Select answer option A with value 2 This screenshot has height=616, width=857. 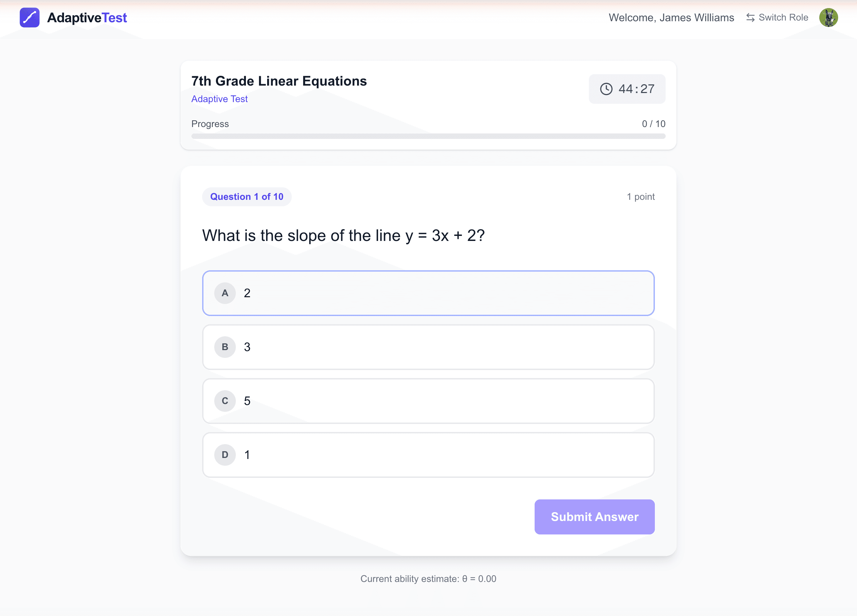tap(428, 293)
